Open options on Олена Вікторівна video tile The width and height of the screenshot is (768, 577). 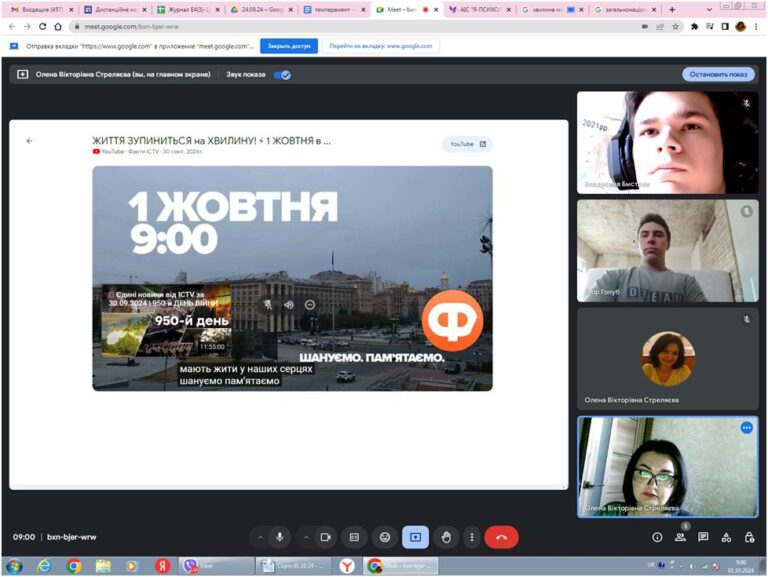coord(746,428)
